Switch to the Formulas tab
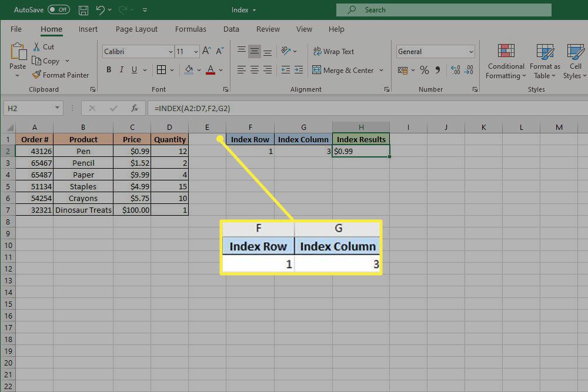 [x=191, y=29]
